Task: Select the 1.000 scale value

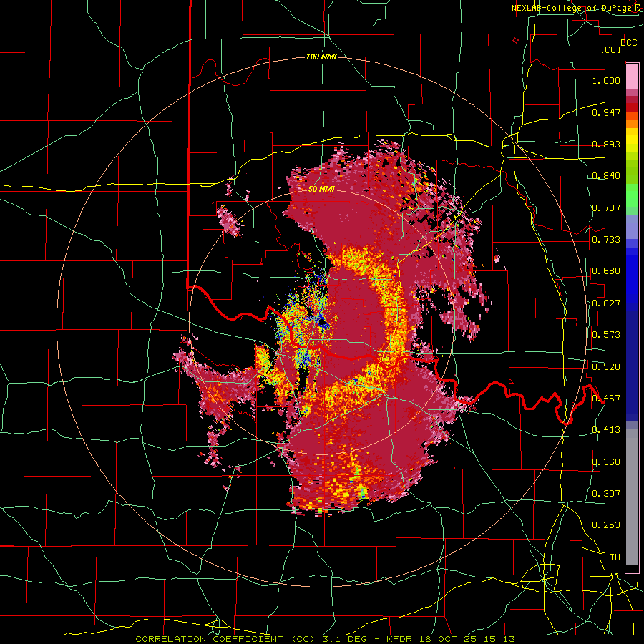Action: [606, 80]
